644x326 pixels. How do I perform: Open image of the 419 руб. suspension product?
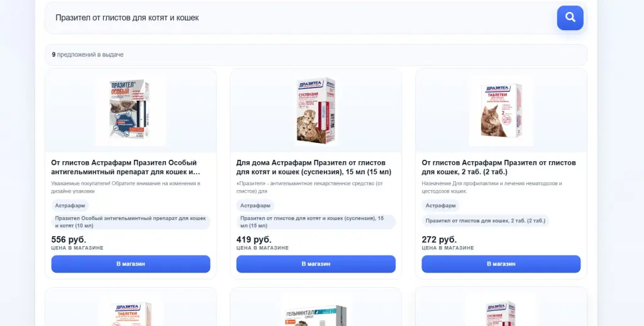pyautogui.click(x=316, y=111)
